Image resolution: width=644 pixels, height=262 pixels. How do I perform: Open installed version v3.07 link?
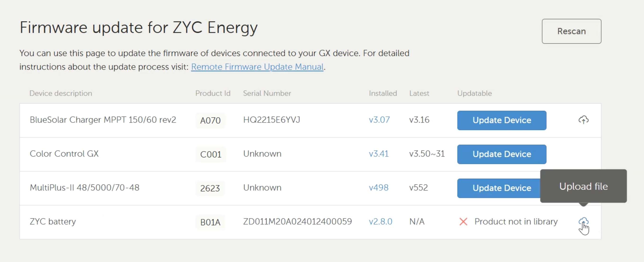pyautogui.click(x=379, y=120)
